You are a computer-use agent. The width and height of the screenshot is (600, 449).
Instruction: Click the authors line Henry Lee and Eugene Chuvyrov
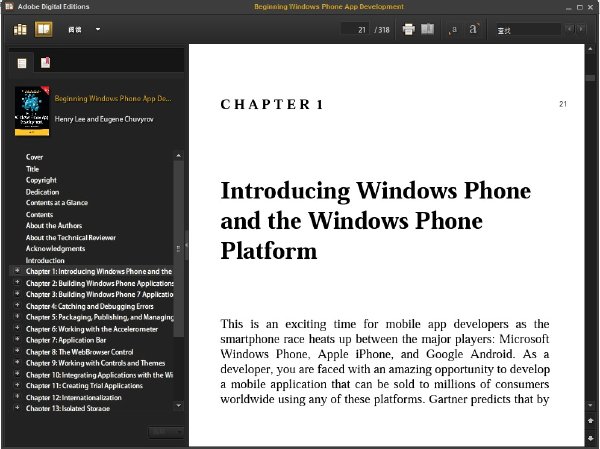tap(104, 119)
